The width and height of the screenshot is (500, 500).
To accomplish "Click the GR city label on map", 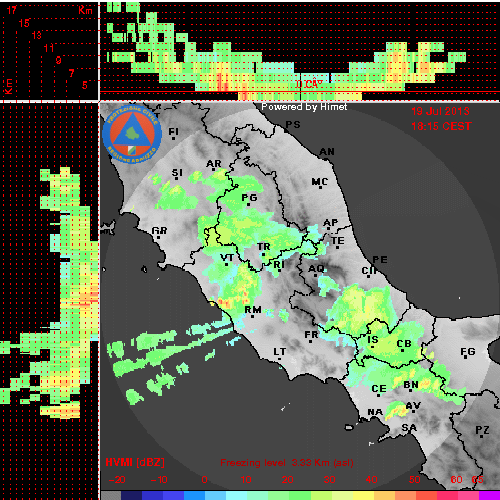I will click(x=159, y=231).
